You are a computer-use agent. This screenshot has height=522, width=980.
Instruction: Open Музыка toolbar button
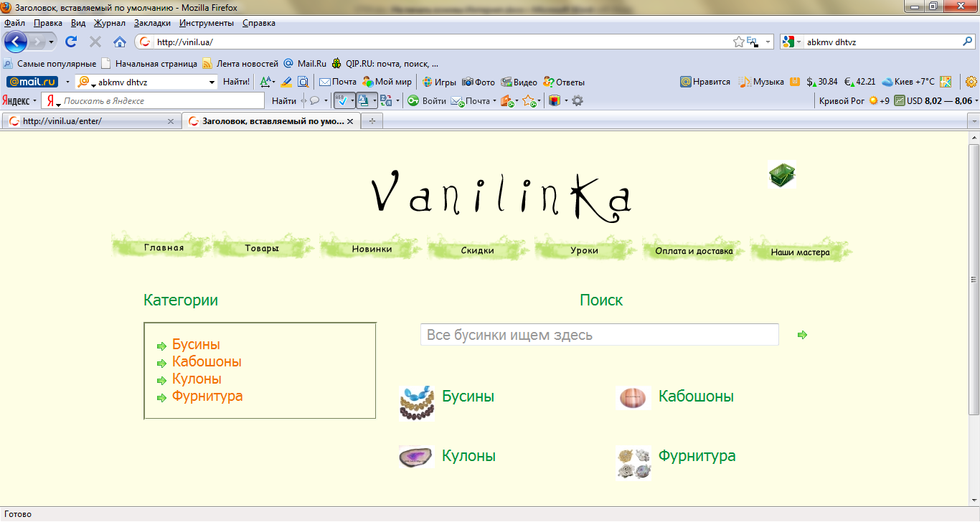pos(761,82)
